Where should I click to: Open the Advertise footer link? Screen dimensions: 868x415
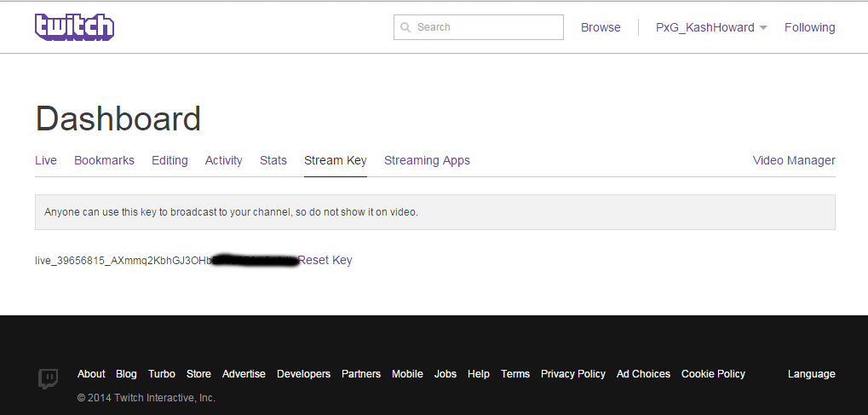pyautogui.click(x=244, y=374)
